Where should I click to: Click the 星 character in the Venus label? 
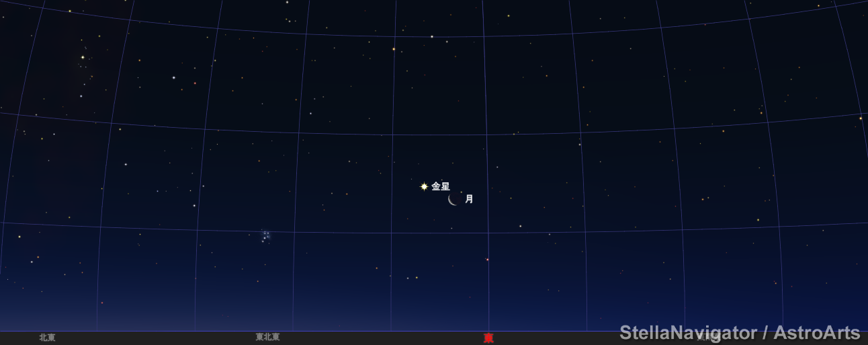click(445, 186)
